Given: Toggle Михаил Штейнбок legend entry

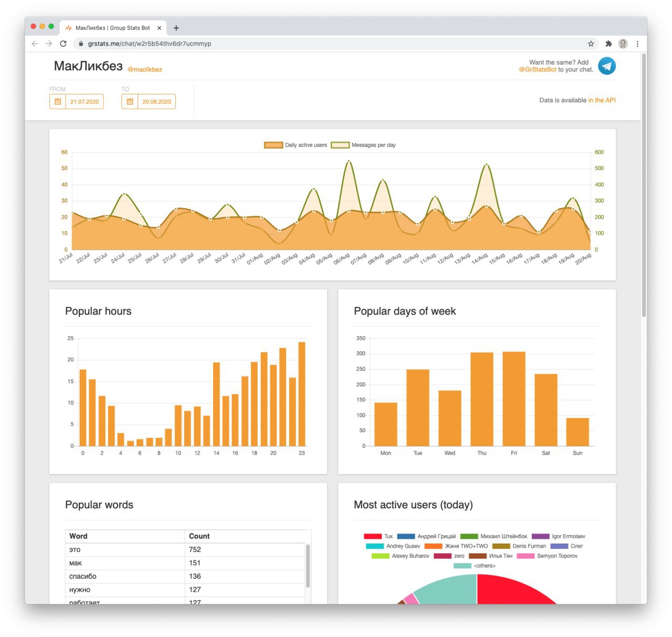Looking at the screenshot, I should (x=494, y=536).
